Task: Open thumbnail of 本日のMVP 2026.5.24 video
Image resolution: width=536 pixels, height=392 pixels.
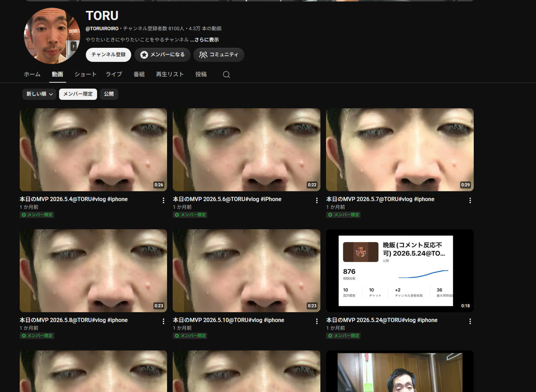Action: (400, 271)
